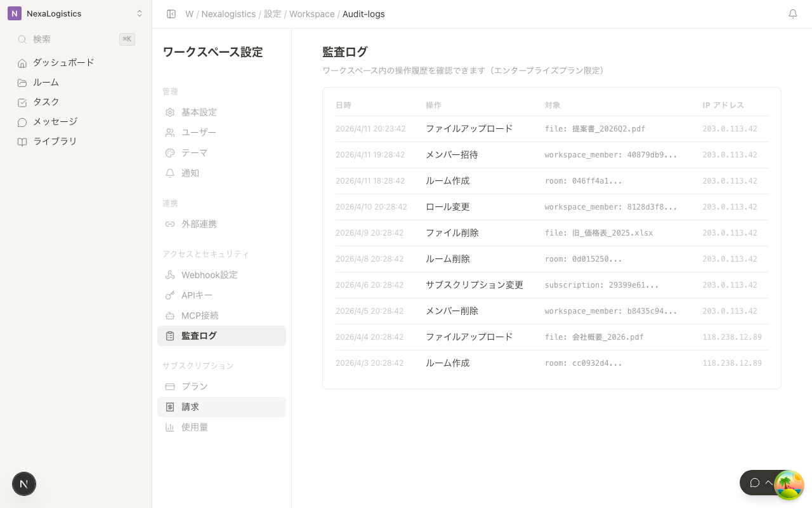Click the search magnifier icon

pos(22,39)
